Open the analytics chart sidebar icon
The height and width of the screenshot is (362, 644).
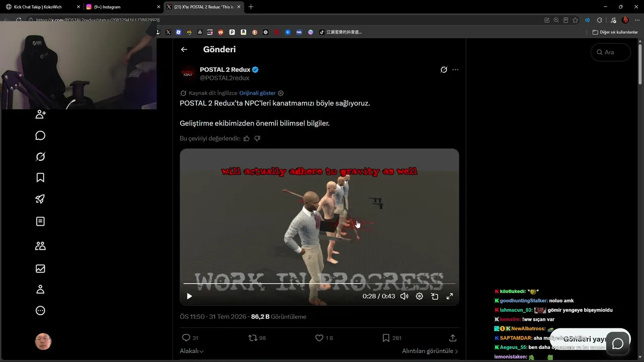coord(41,268)
